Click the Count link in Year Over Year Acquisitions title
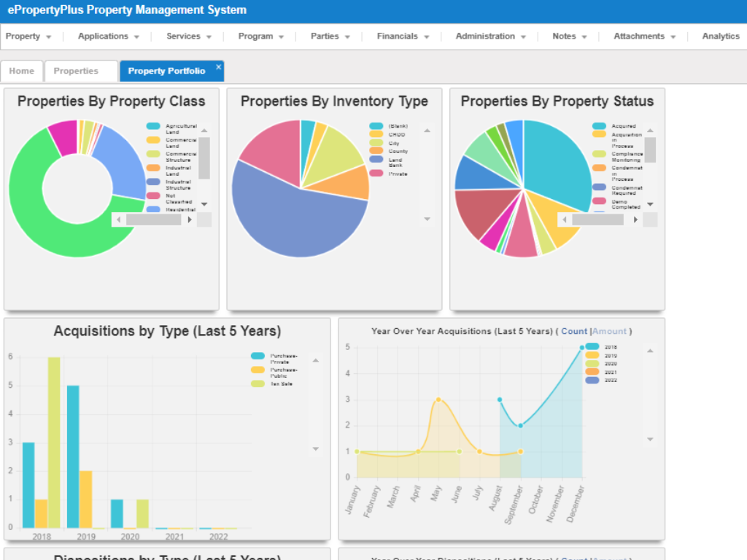Image resolution: width=747 pixels, height=560 pixels. (x=574, y=331)
